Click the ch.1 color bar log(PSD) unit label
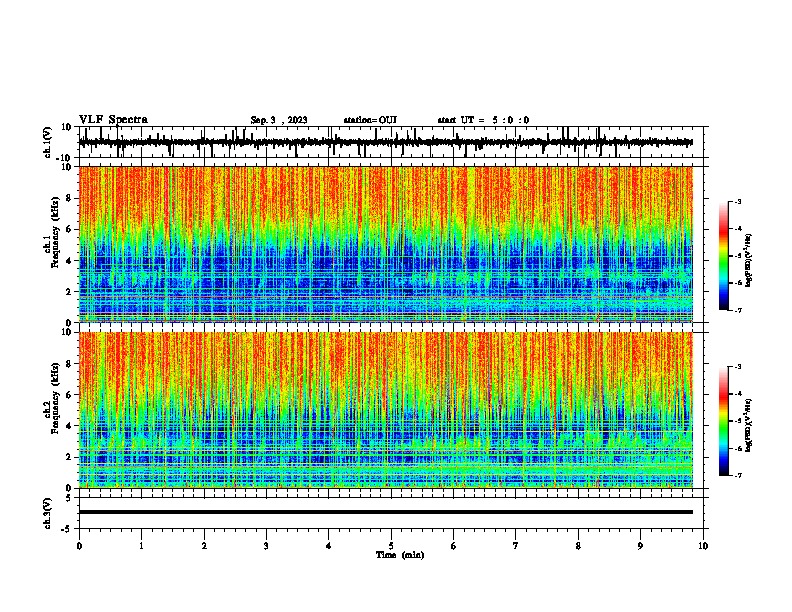This screenshot has height=612, width=792. 749,260
